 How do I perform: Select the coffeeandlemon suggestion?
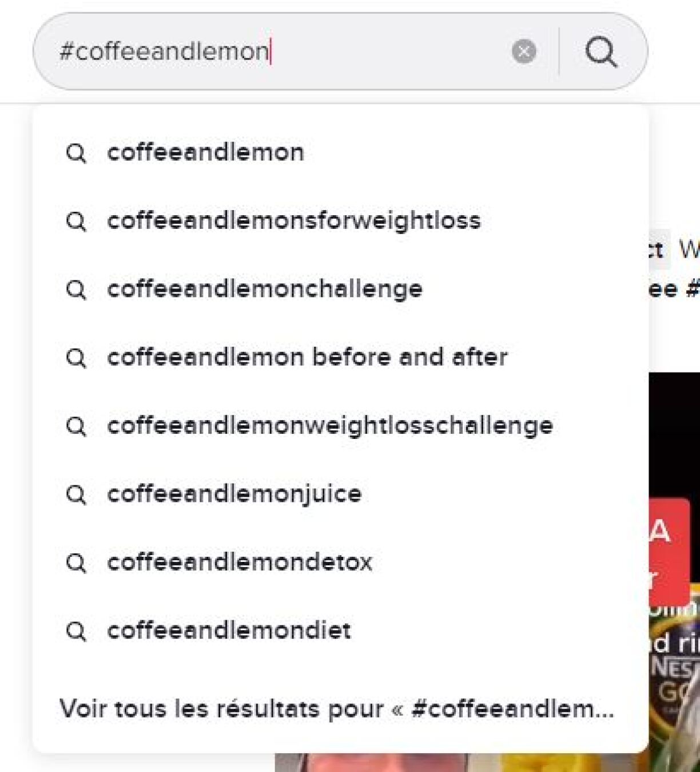tap(206, 152)
